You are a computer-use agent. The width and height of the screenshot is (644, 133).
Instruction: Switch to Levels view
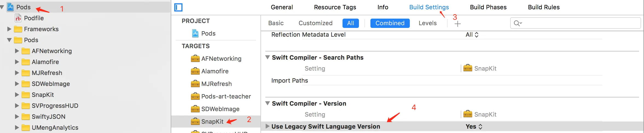(x=427, y=23)
